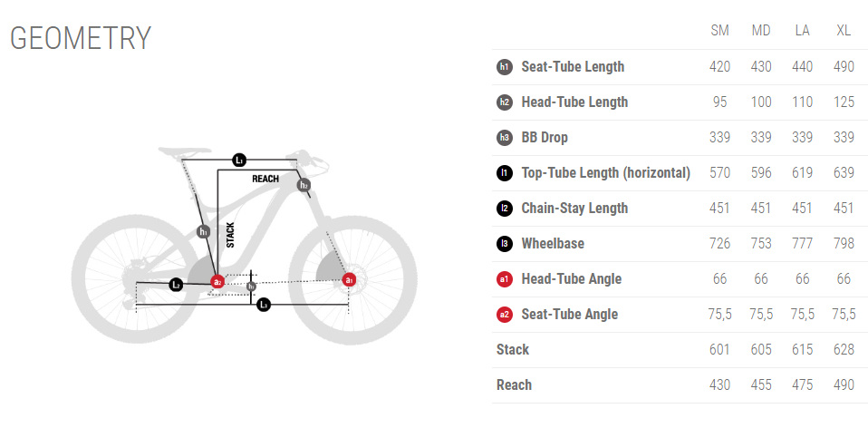868x428 pixels.
Task: Click the l3 badge beside Wheelbase
Action: (x=505, y=244)
